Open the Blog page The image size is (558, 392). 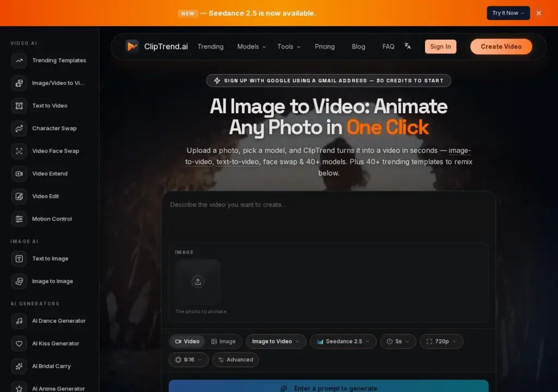(x=359, y=47)
